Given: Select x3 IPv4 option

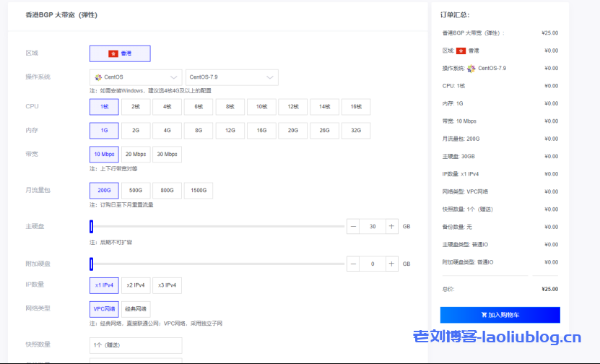Looking at the screenshot, I should click(168, 285).
